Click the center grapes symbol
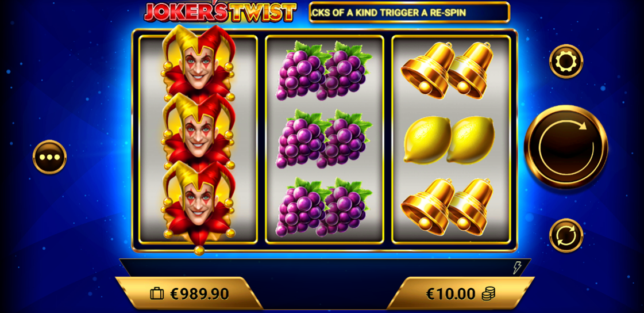 (324, 139)
